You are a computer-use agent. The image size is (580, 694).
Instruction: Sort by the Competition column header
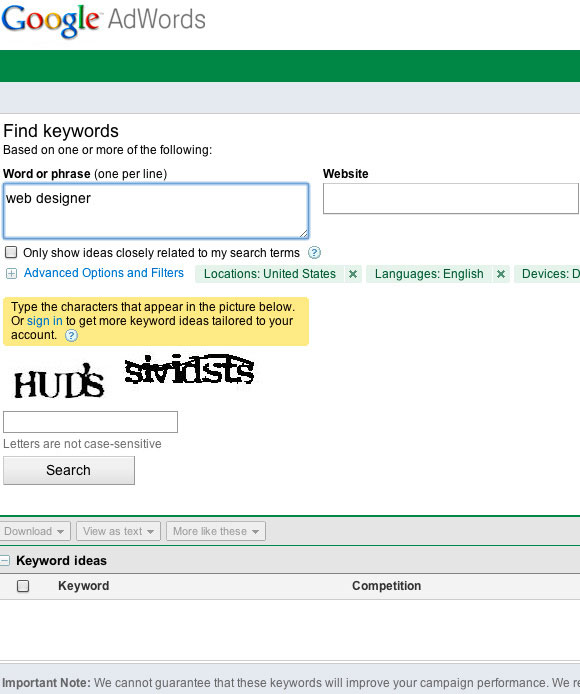click(387, 586)
